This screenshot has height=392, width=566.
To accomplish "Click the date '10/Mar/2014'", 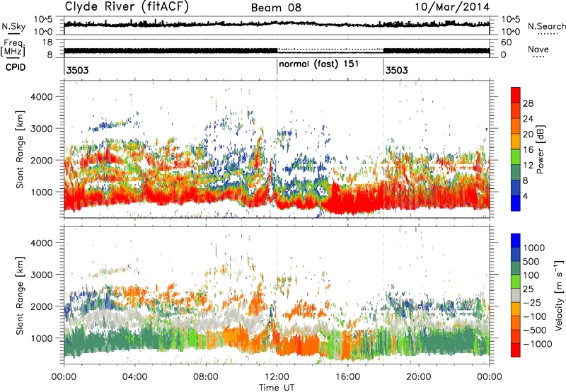I will click(452, 7).
